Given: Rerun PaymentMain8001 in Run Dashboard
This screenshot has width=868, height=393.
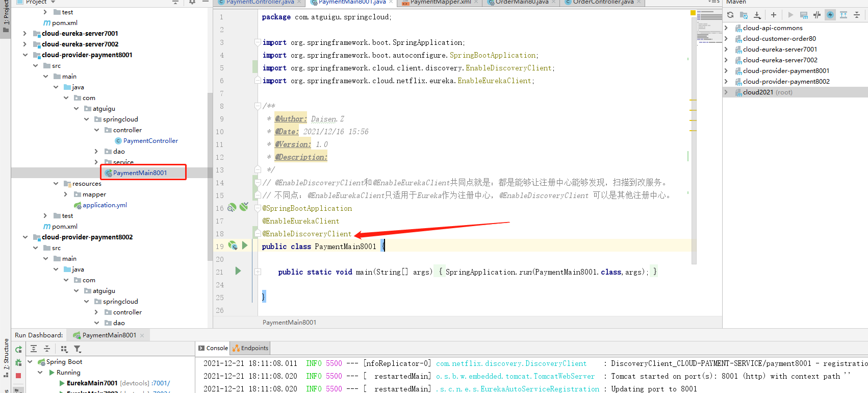Looking at the screenshot, I should [18, 350].
